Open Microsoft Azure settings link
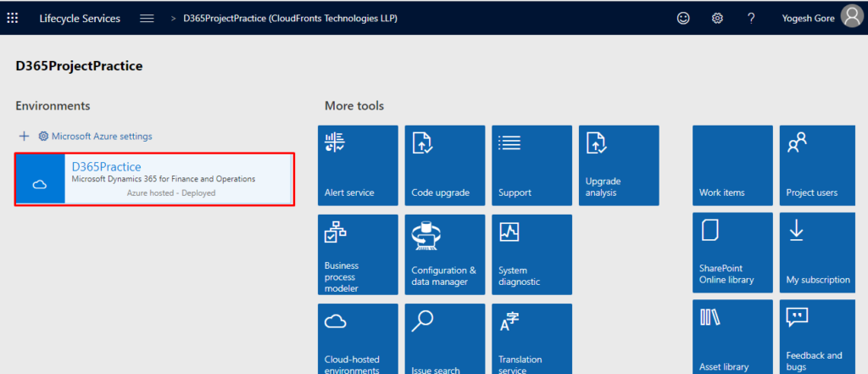Screen dimensions: 868x374 click(95, 137)
